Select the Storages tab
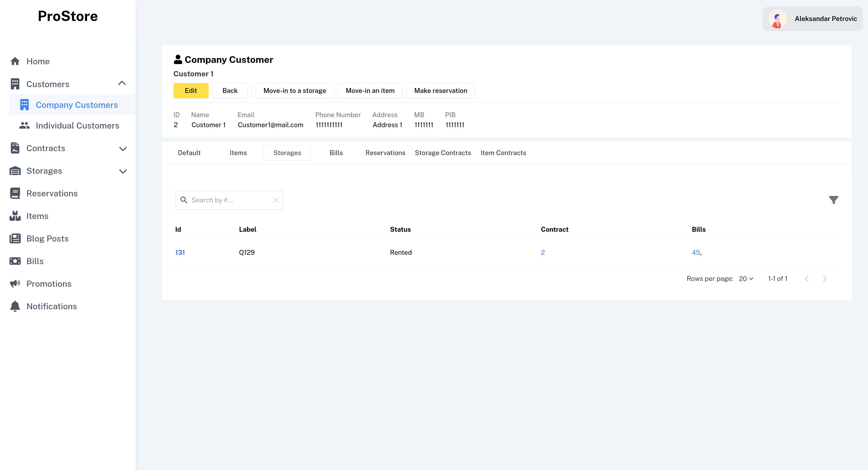The image size is (868, 470). (287, 153)
